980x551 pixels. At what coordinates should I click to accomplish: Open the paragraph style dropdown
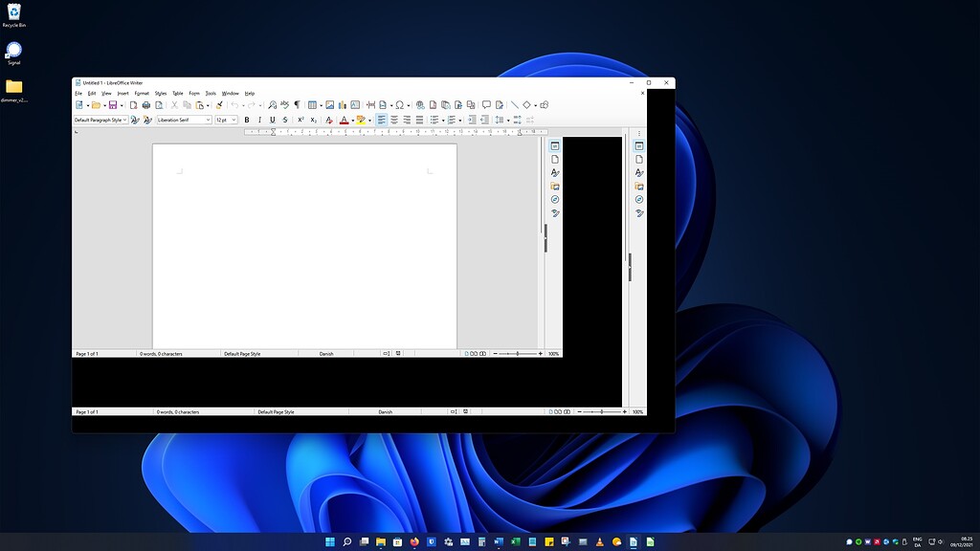click(x=125, y=120)
